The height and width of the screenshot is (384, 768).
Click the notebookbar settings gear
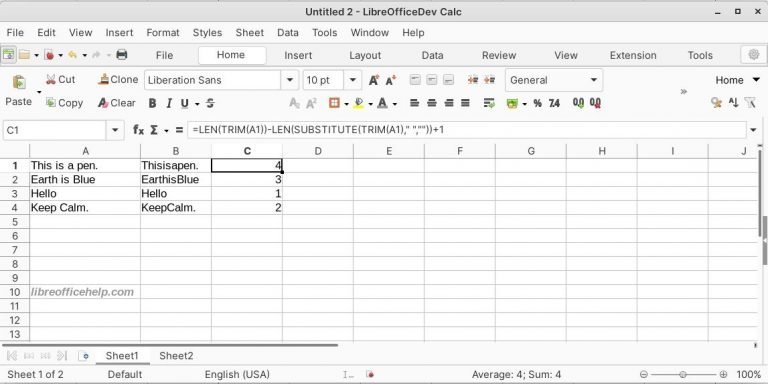[x=754, y=55]
